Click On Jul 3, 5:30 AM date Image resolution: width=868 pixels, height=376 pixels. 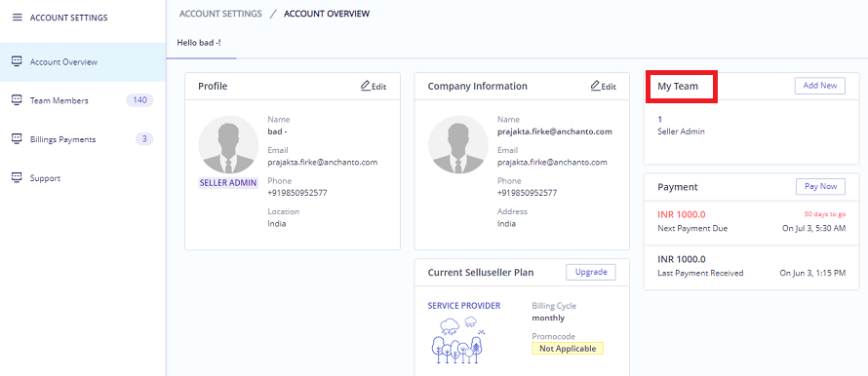click(x=813, y=228)
